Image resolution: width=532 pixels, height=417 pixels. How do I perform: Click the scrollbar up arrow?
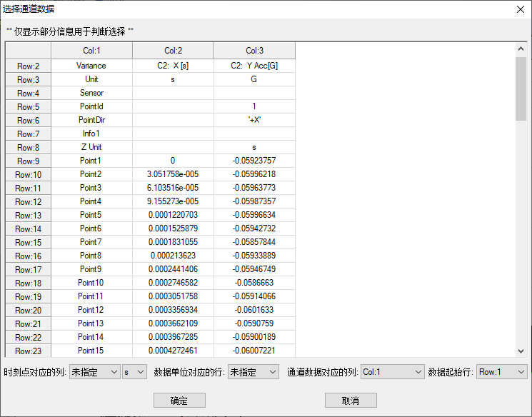click(x=521, y=49)
